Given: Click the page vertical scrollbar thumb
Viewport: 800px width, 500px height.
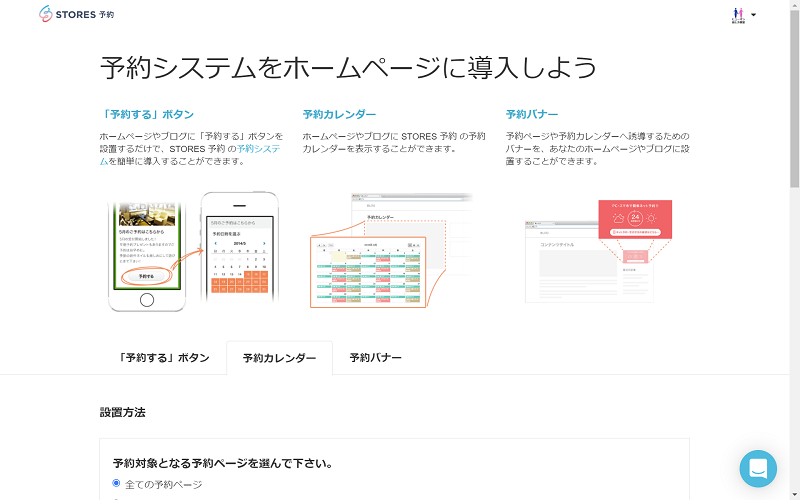Looking at the screenshot, I should point(794,99).
